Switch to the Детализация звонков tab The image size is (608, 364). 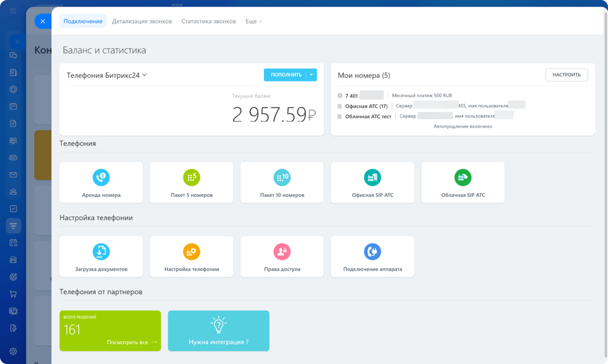point(142,21)
